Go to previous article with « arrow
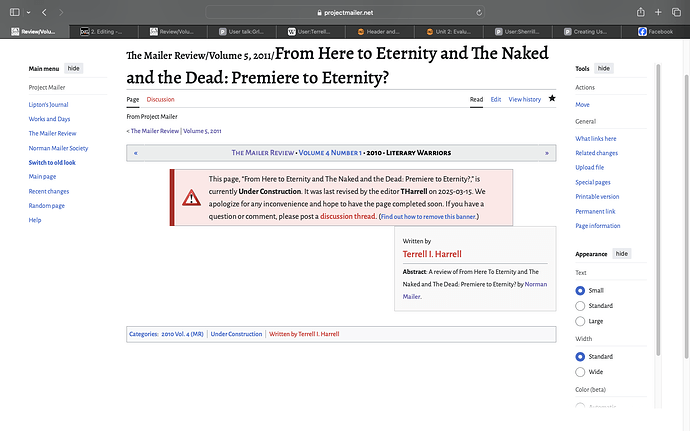This screenshot has height=431, width=690. [x=136, y=153]
